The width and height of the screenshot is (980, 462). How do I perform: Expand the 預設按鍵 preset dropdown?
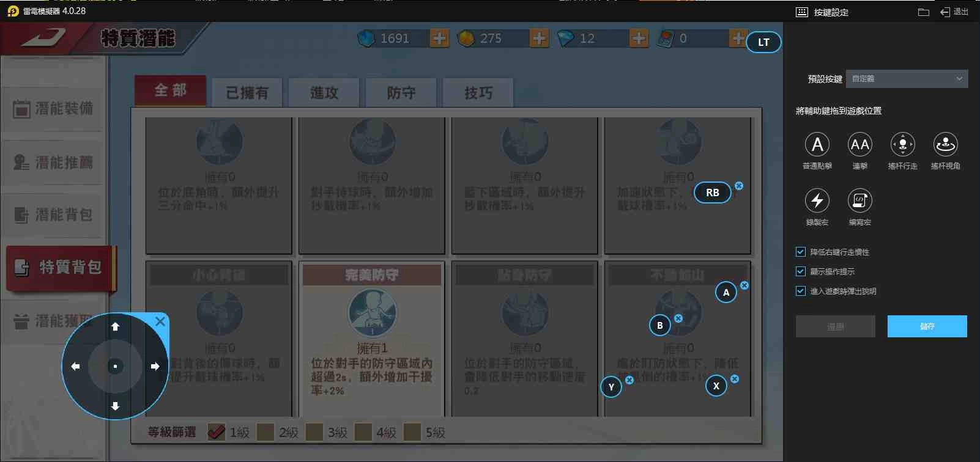click(907, 79)
